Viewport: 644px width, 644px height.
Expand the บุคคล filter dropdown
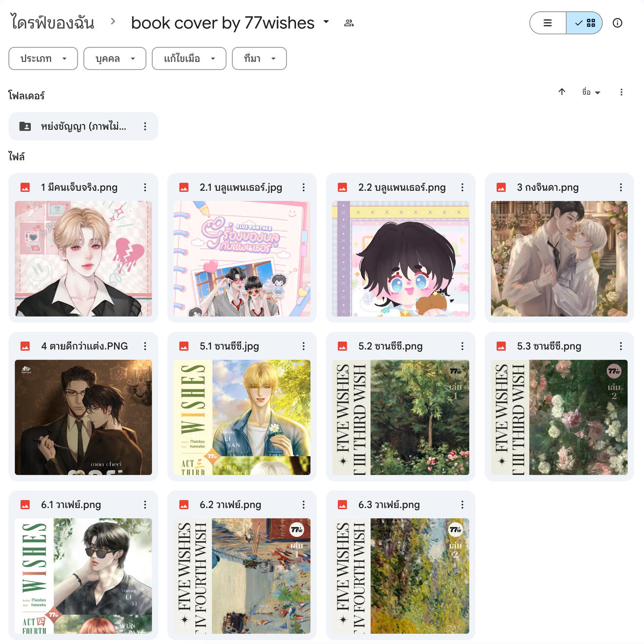click(115, 59)
